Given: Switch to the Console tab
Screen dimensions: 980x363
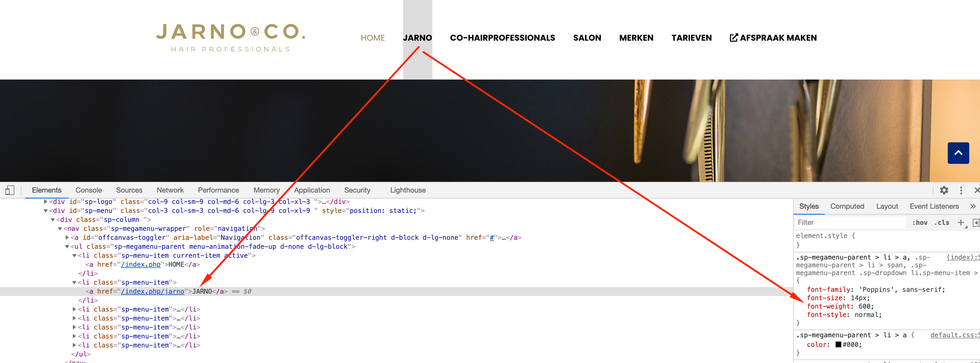Looking at the screenshot, I should point(89,190).
